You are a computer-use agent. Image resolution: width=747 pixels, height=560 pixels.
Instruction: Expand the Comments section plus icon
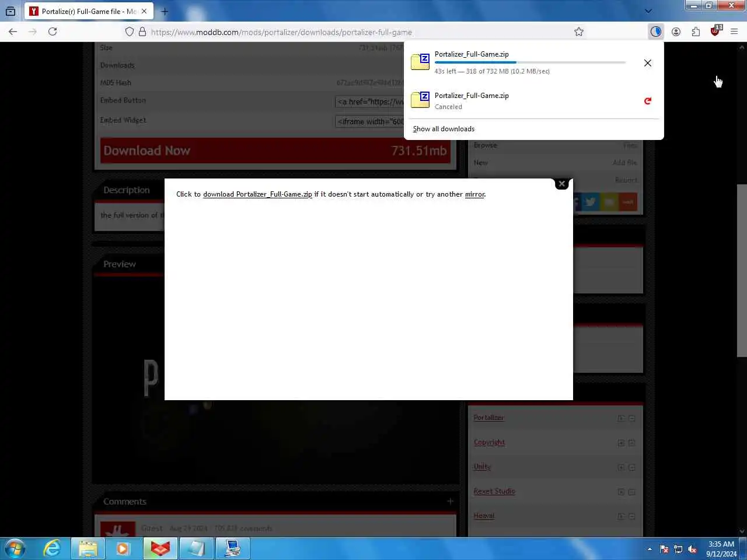pyautogui.click(x=450, y=501)
